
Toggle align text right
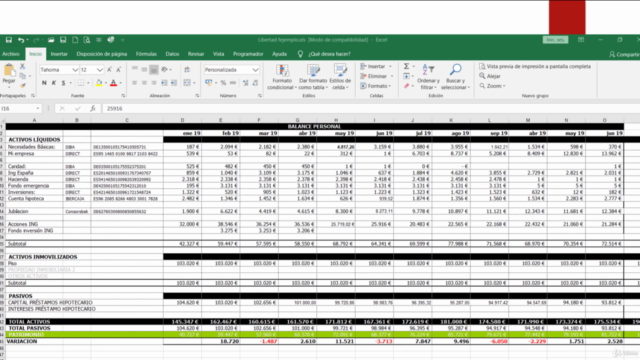point(153,83)
